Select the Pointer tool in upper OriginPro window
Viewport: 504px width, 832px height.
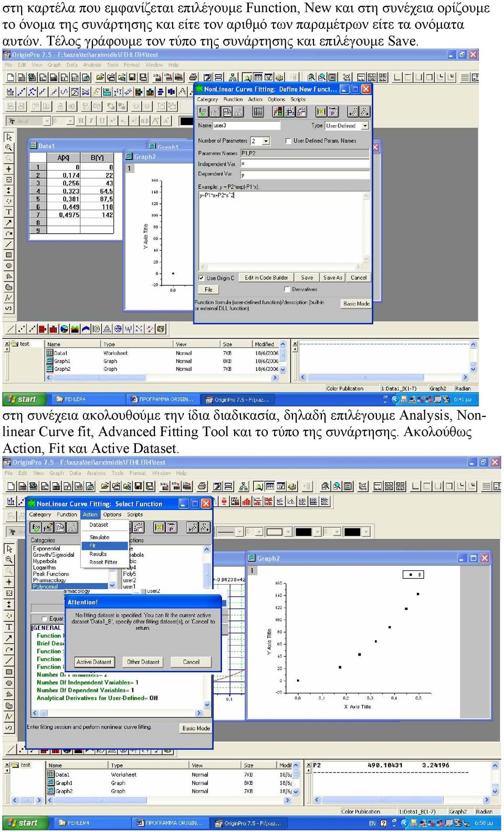pyautogui.click(x=9, y=137)
